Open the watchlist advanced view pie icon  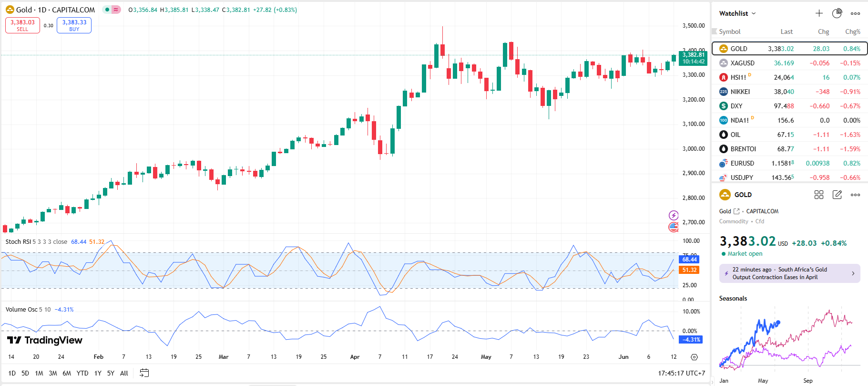(x=837, y=13)
